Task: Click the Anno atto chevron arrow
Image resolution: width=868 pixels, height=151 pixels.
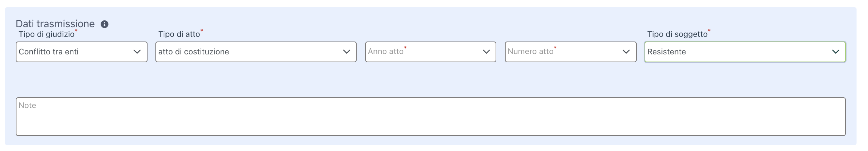Action: [486, 52]
